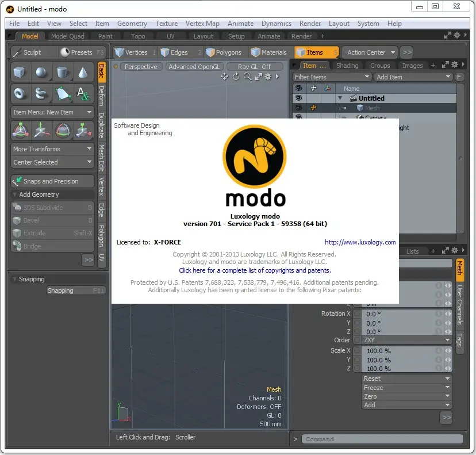Click the viewport rotate icon
This screenshot has height=455, width=476.
tap(236, 77)
